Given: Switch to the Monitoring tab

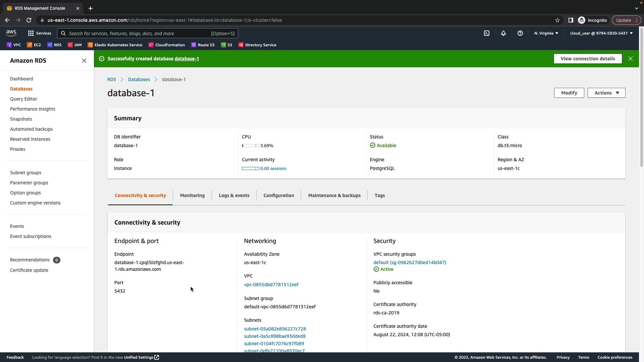Looking at the screenshot, I should (192, 195).
